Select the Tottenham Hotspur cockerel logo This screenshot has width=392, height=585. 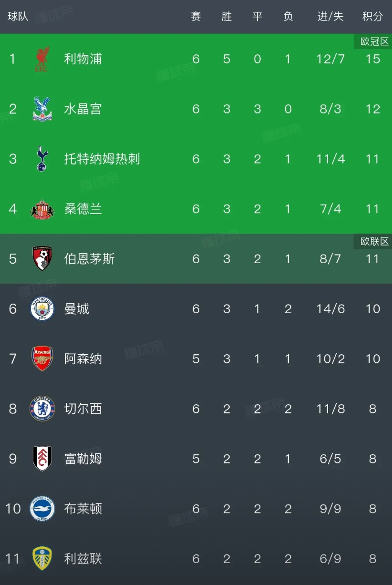pos(42,159)
